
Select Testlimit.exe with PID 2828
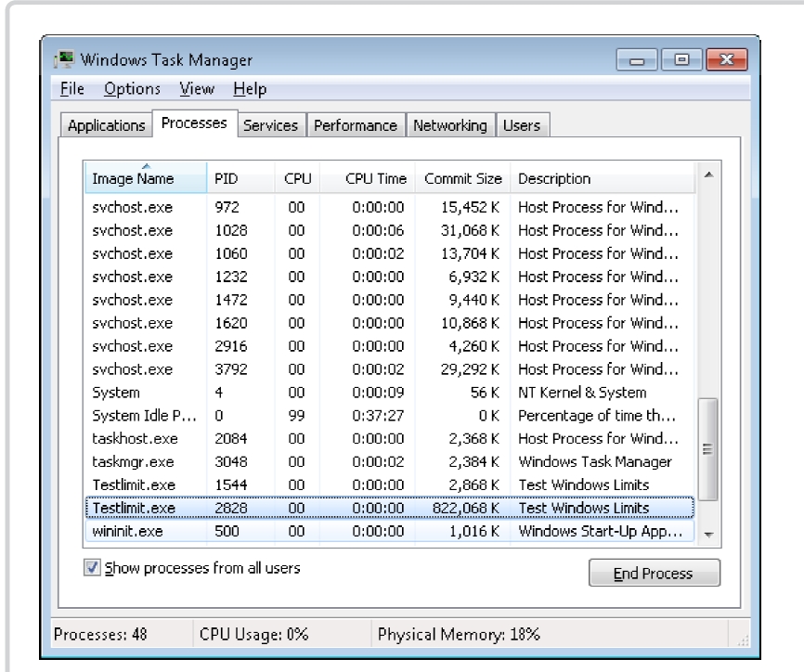(390, 508)
